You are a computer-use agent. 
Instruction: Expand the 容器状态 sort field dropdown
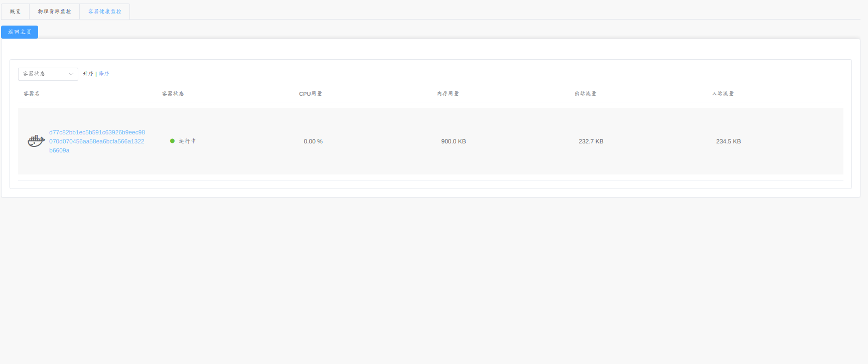pyautogui.click(x=48, y=74)
